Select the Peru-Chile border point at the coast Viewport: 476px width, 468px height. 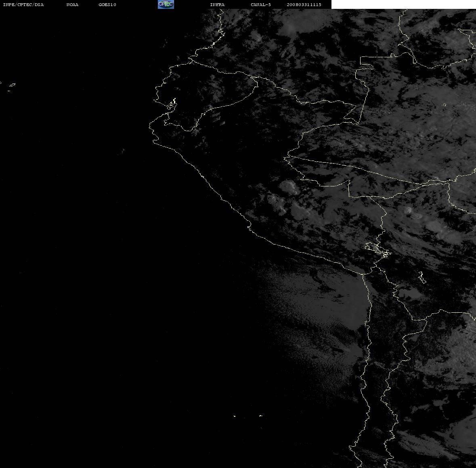[x=362, y=274]
